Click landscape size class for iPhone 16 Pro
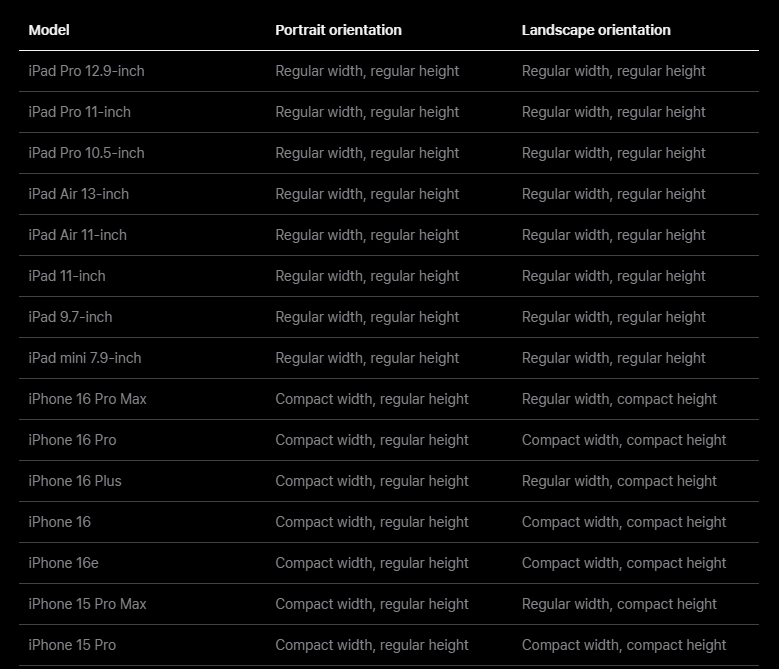This screenshot has height=669, width=779. (624, 440)
